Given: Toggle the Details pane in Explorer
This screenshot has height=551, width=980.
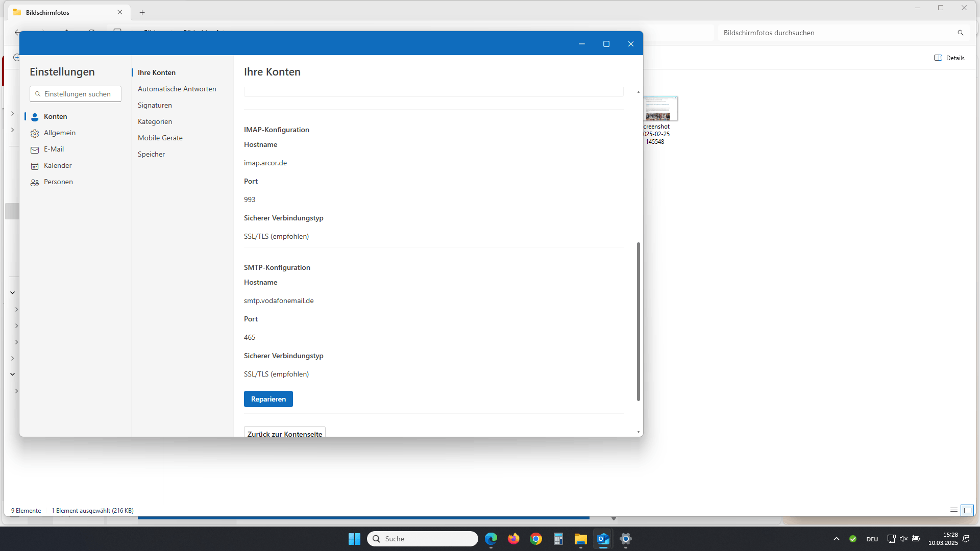Looking at the screenshot, I should click(949, 58).
